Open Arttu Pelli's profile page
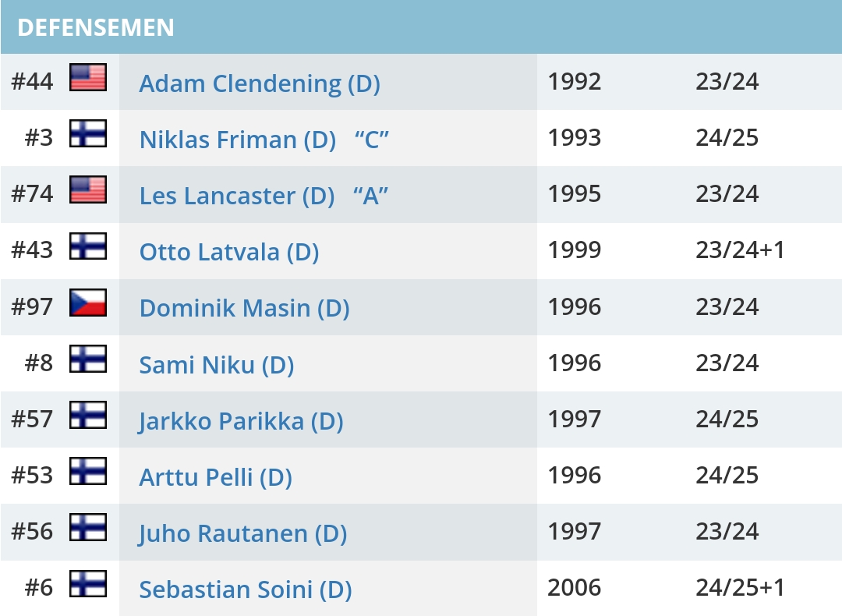This screenshot has width=842, height=616. [x=215, y=476]
